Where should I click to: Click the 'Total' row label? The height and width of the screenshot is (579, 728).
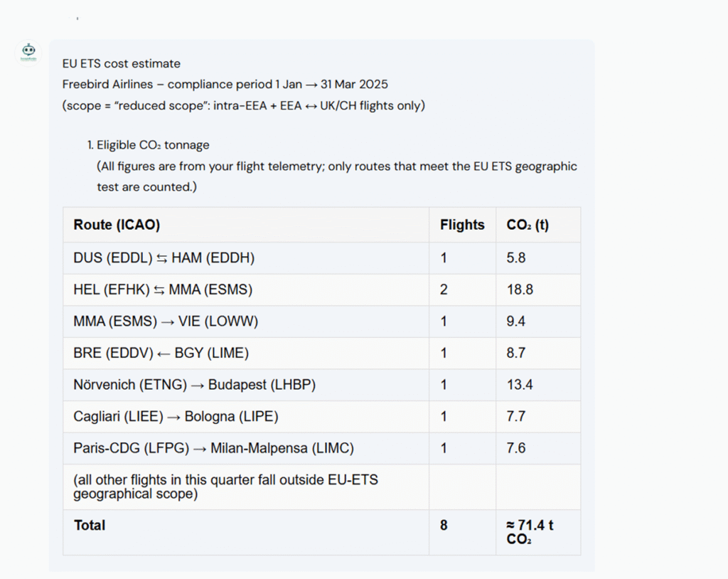tap(90, 525)
